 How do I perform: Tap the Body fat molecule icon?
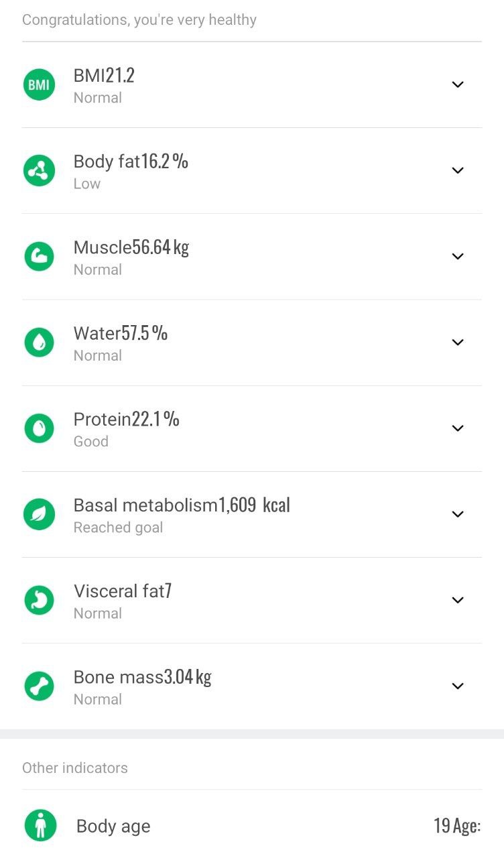pos(39,171)
